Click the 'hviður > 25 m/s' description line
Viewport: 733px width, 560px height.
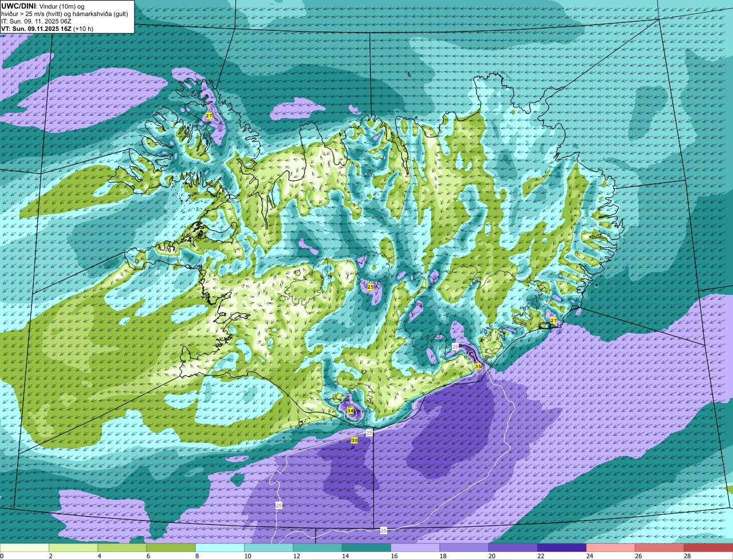[65, 13]
